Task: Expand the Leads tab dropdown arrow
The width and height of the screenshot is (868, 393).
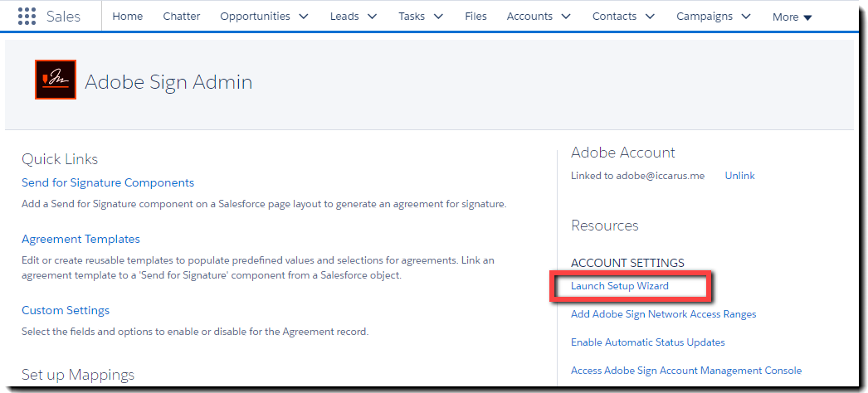Action: pos(372,17)
